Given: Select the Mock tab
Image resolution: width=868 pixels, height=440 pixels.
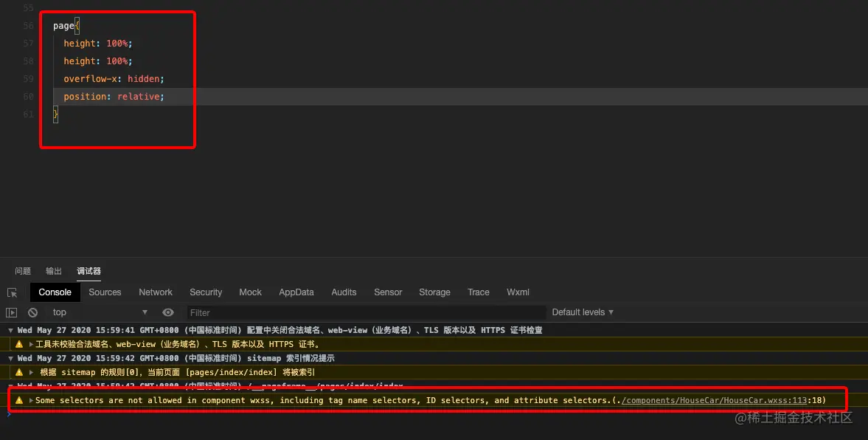Looking at the screenshot, I should 250,292.
